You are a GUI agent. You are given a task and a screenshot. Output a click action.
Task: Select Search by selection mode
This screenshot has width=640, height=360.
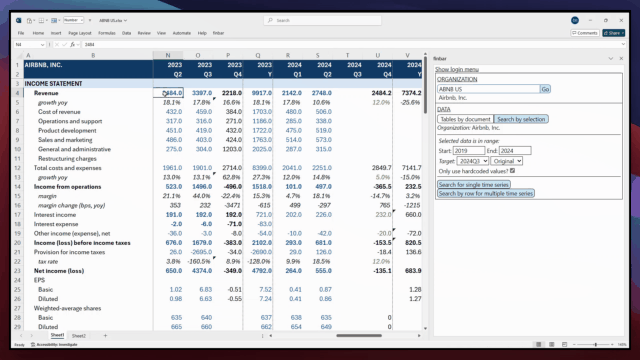521,119
